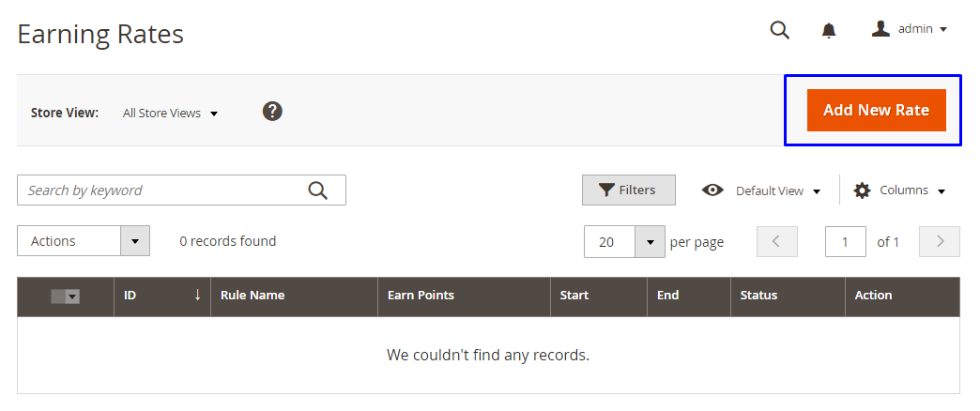The height and width of the screenshot is (411, 980).
Task: Open the Filters button
Action: pyautogui.click(x=628, y=190)
